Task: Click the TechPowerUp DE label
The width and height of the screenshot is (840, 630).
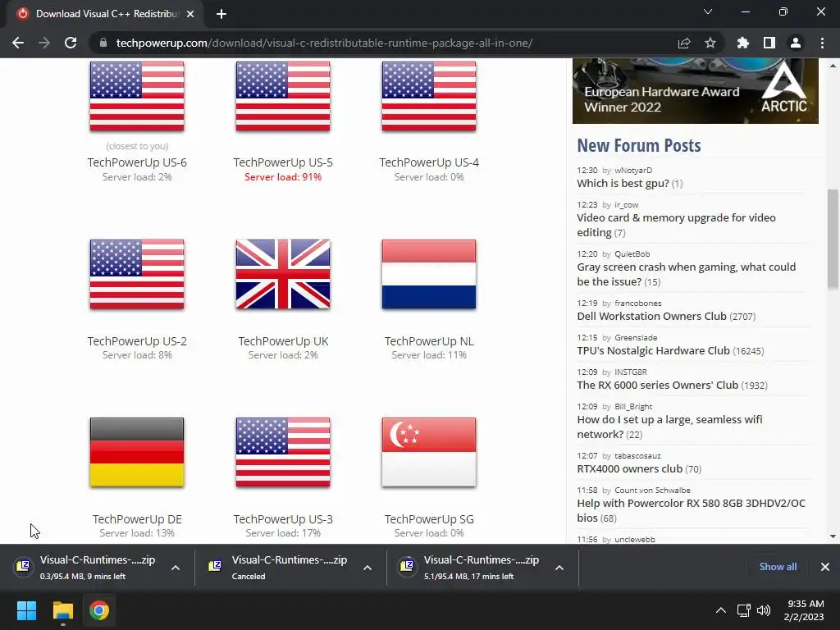Action: [x=137, y=519]
